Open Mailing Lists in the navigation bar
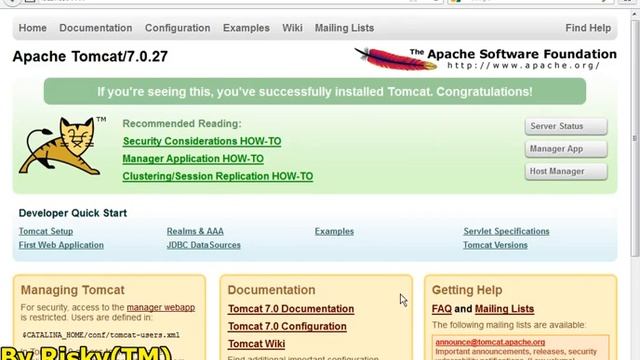The height and width of the screenshot is (360, 640). (344, 28)
